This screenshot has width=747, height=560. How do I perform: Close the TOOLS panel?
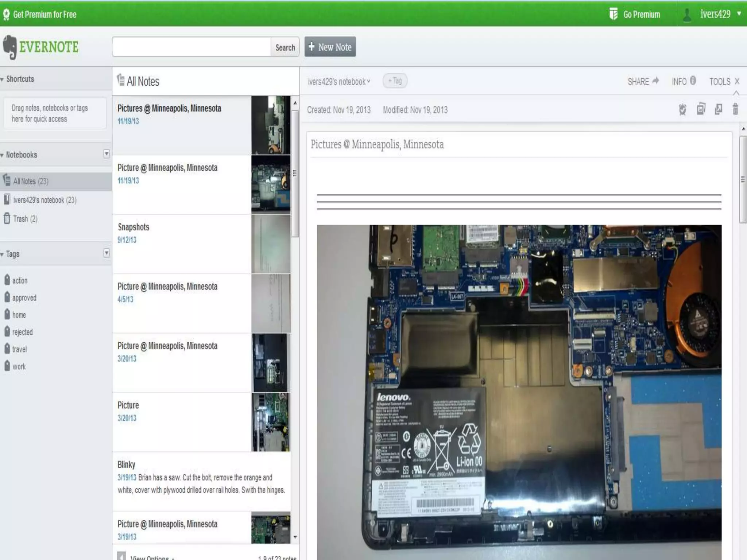coord(737,81)
